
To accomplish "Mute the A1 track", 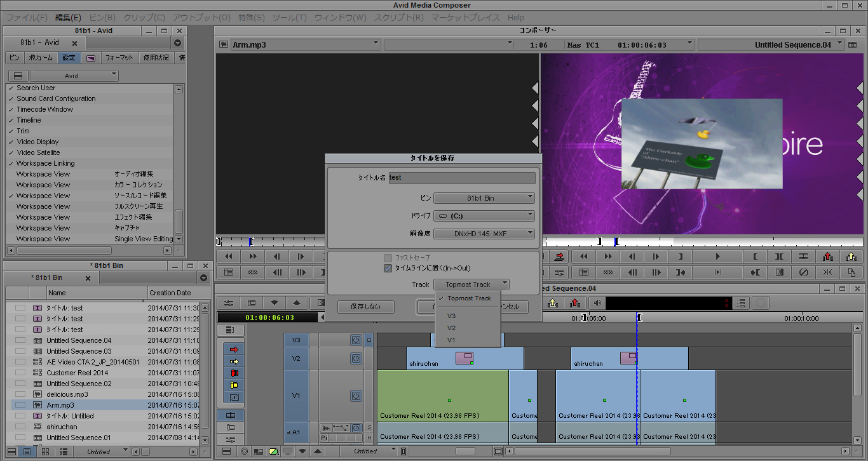I will (369, 438).
